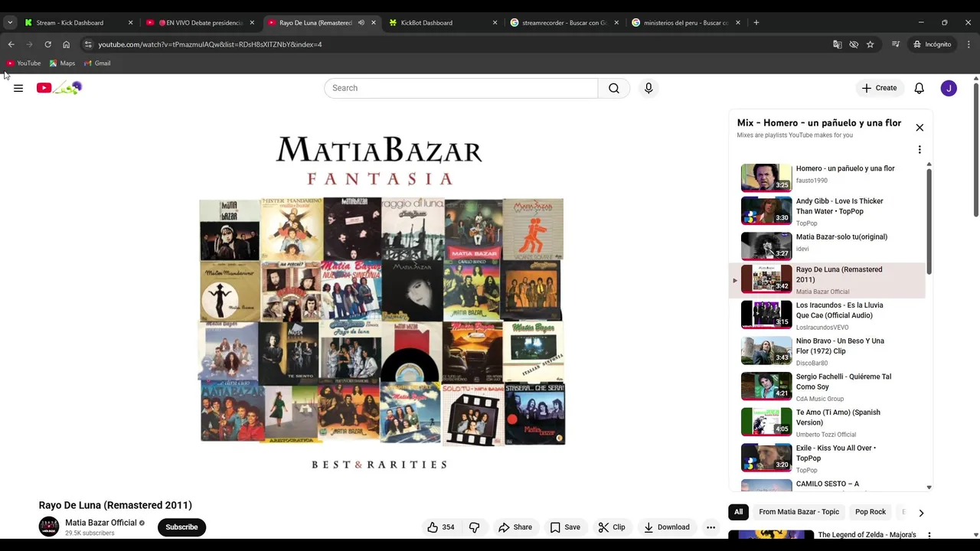Click the translate page icon in the address bar
The image size is (980, 551).
coord(838,44)
